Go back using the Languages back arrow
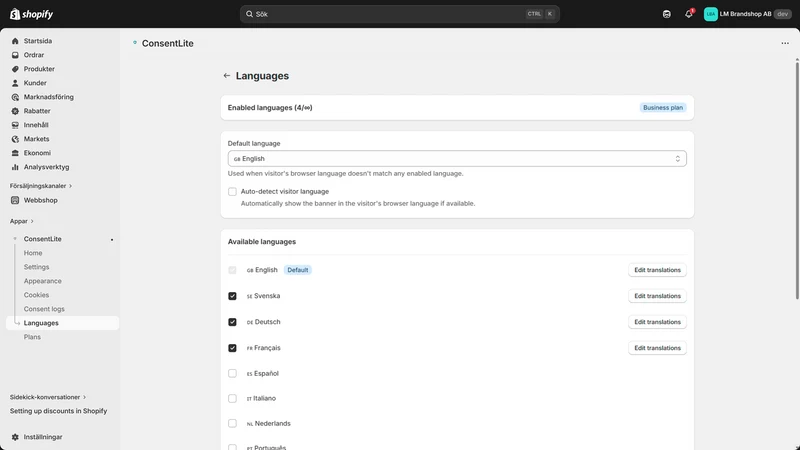This screenshot has width=800, height=450. pos(227,76)
